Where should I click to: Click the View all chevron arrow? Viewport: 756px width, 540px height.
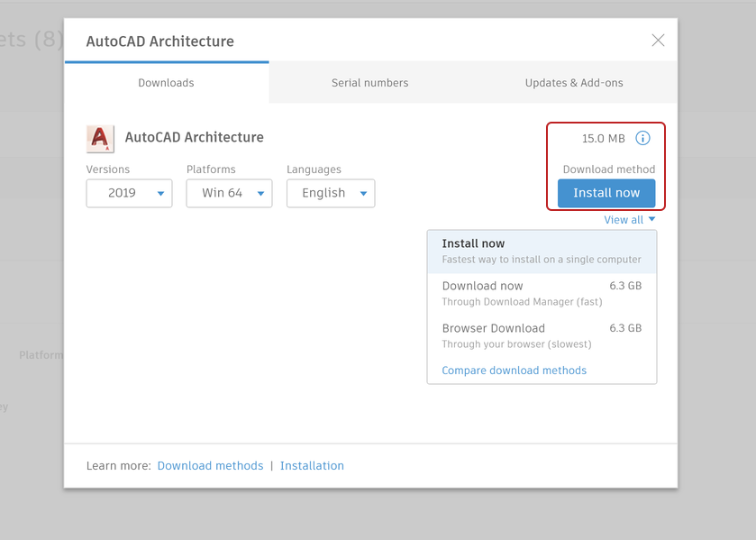click(x=651, y=219)
